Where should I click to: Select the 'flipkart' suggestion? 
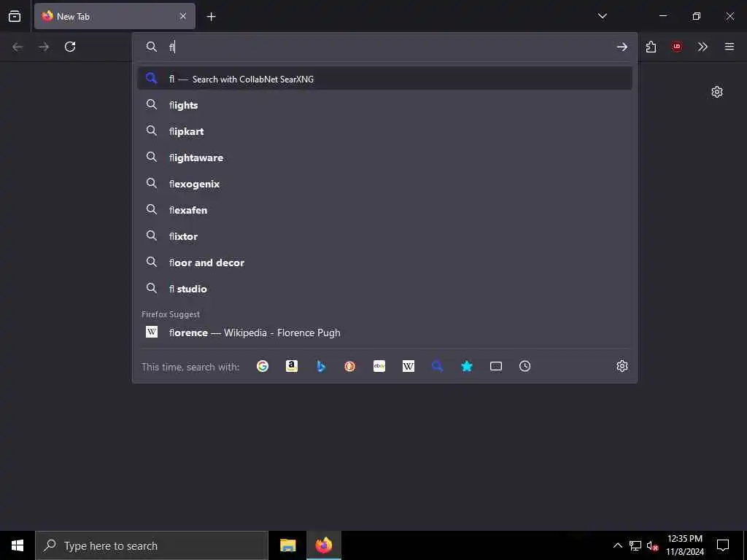tap(384, 131)
